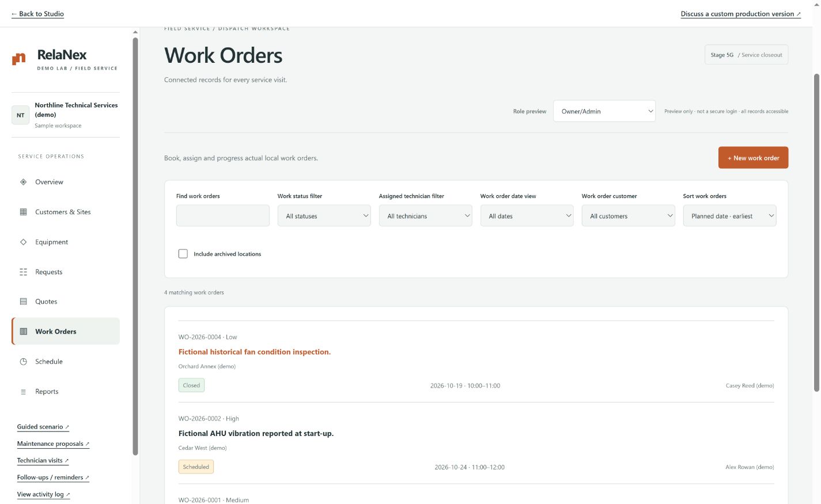The height and width of the screenshot is (504, 821).
Task: Click the Requests list icon
Action: (x=24, y=272)
